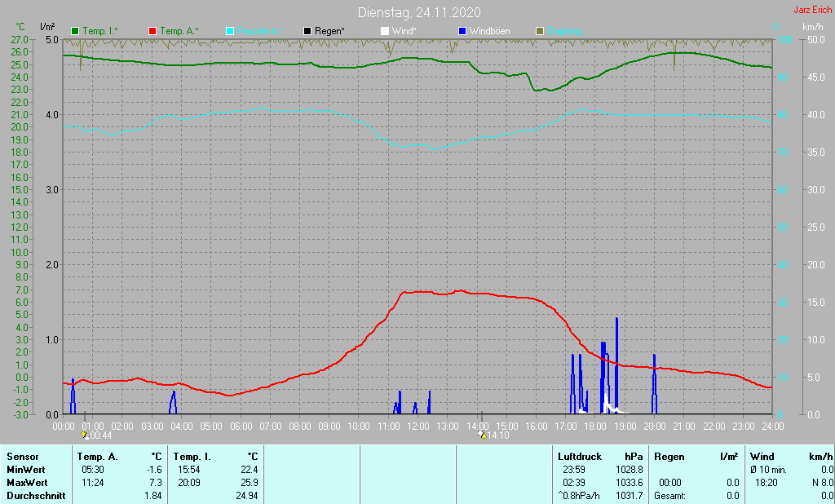This screenshot has width=835, height=504.
Task: Click the pressure maximum '1033.6'
Action: pos(630,483)
